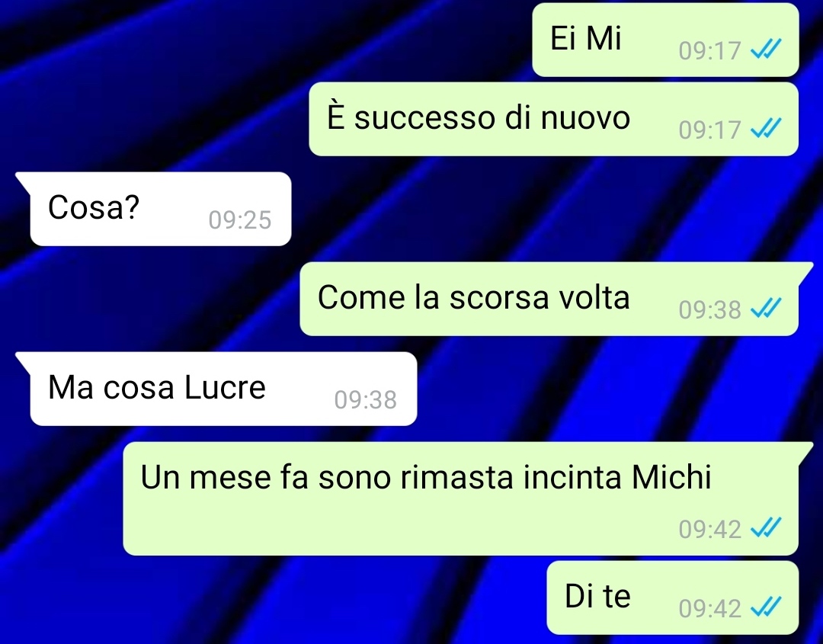Viewport: 823px width, 644px height.
Task: Select the "Di te" message bubble
Action: 673,598
